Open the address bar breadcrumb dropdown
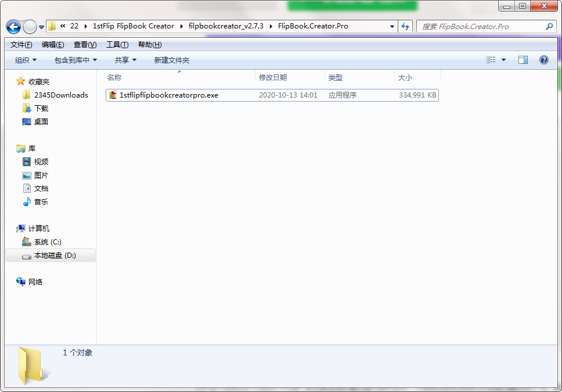 coord(392,26)
